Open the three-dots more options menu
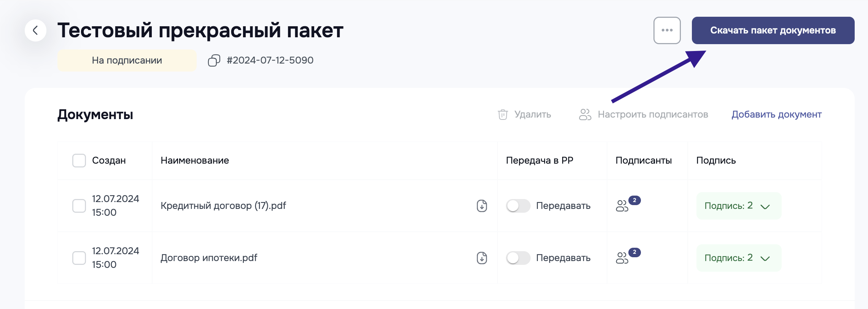The image size is (868, 309). pyautogui.click(x=667, y=30)
